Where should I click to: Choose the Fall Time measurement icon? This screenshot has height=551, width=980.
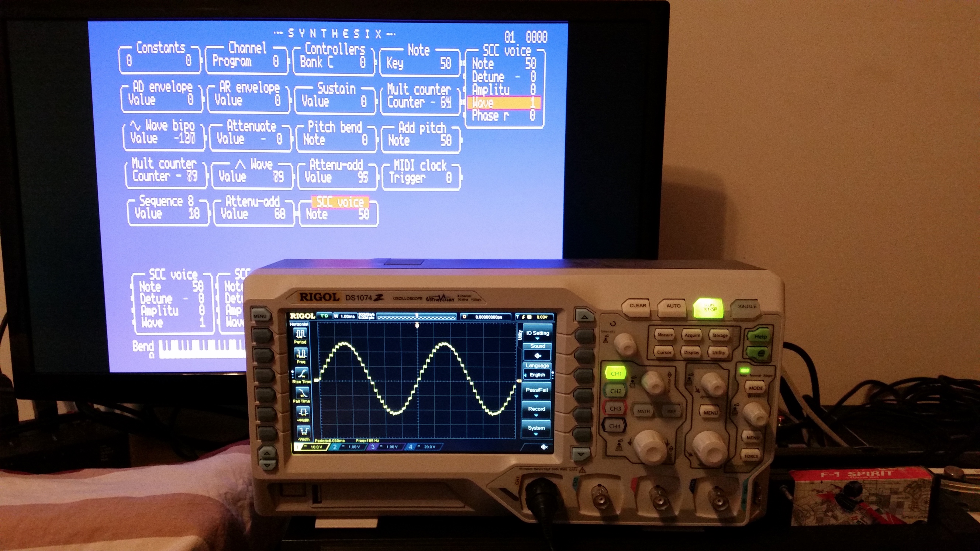click(x=302, y=392)
